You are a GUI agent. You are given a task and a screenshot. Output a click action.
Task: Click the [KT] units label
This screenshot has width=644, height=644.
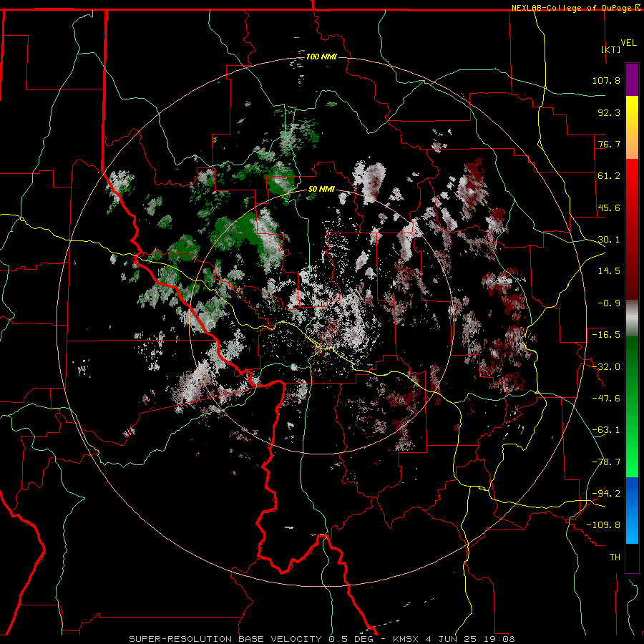611,49
